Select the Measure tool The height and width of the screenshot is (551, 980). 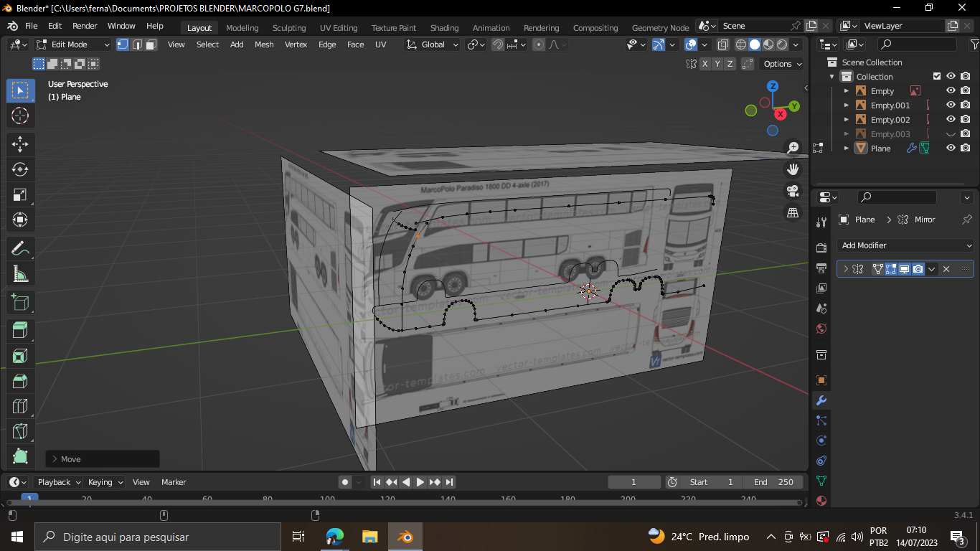(20, 273)
